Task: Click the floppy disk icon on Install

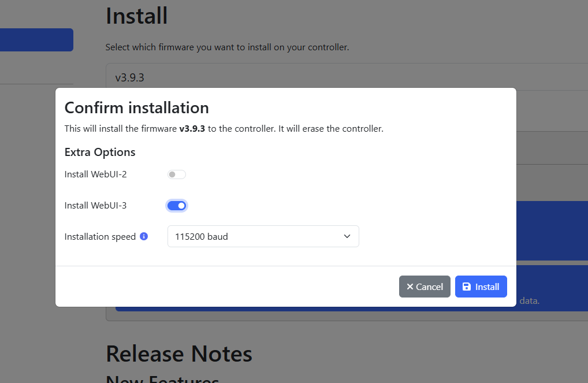Action: tap(467, 287)
